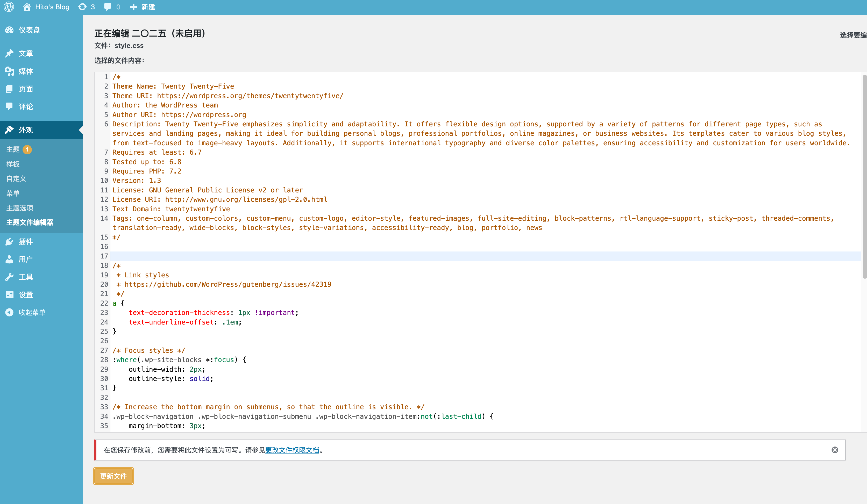The height and width of the screenshot is (504, 867).
Task: Open the Hito's Blog home icon
Action: [x=27, y=7]
